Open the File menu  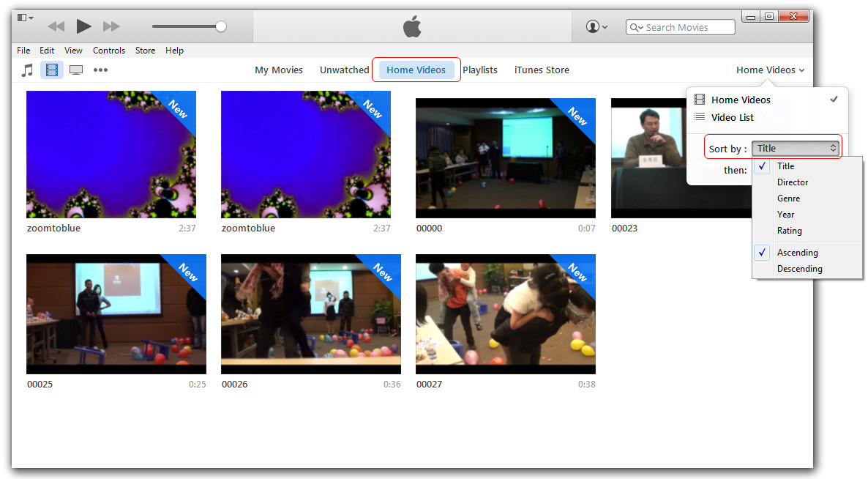pos(23,51)
